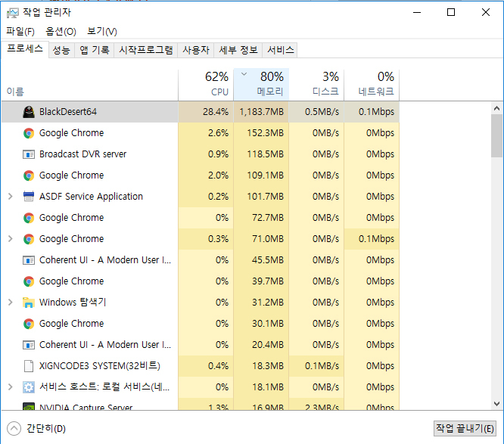Viewport: 504px width, 444px height.
Task: Click the XIGNCODE3 SYSTEM file icon
Action: point(29,366)
